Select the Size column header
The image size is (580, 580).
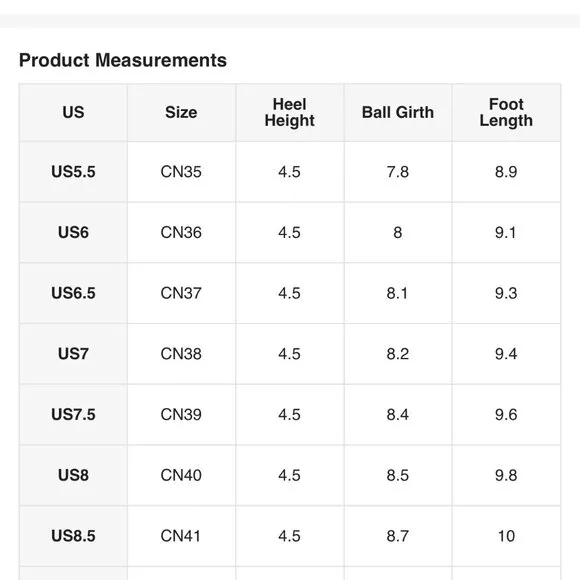[181, 112]
